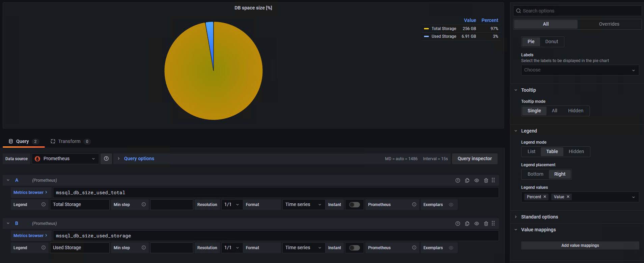The height and width of the screenshot is (263, 644).
Task: Click the Transform tab icon
Action: pos(53,141)
